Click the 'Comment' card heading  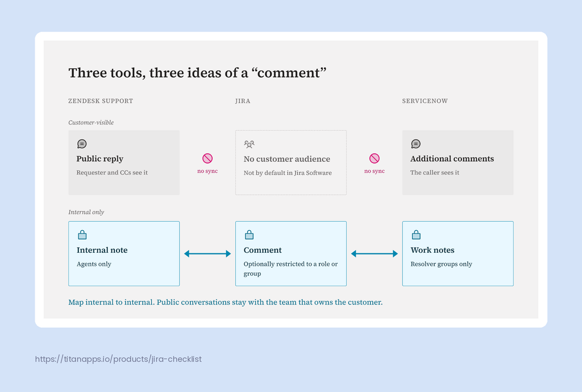click(x=263, y=250)
